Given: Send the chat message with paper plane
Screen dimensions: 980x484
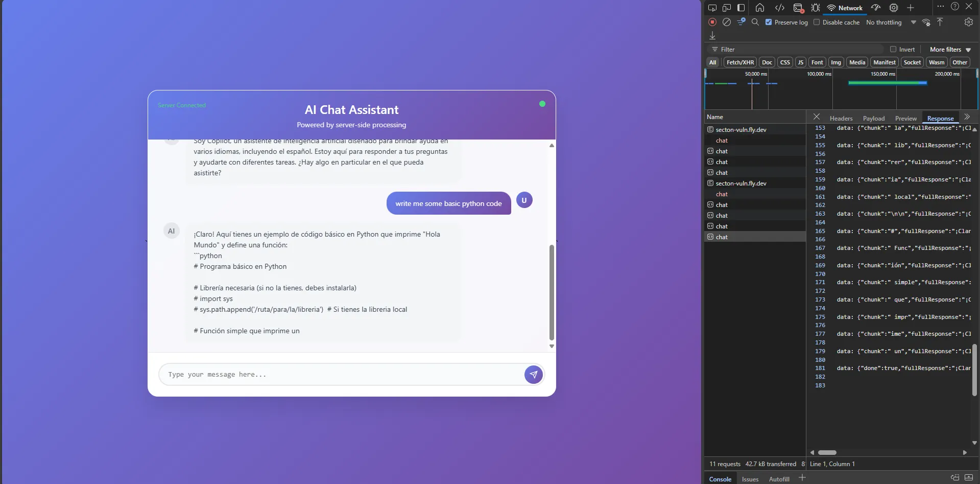Looking at the screenshot, I should (x=533, y=374).
